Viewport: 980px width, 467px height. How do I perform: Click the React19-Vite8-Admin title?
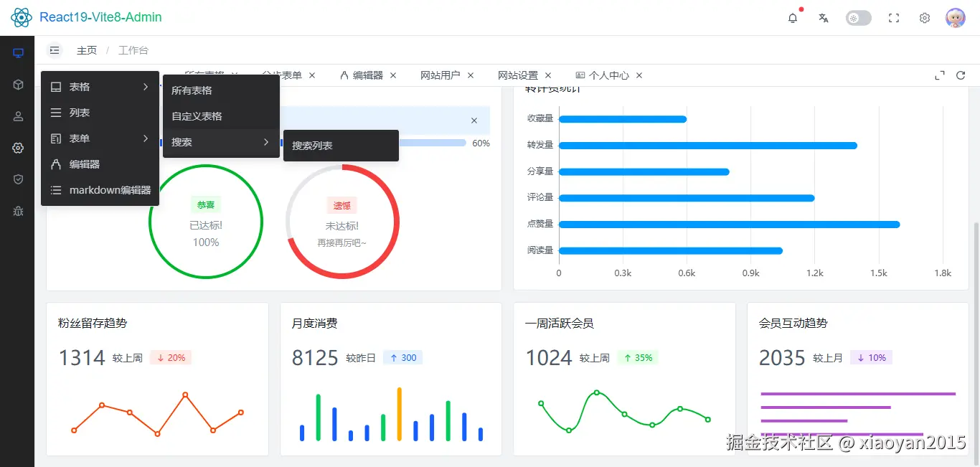coord(100,17)
